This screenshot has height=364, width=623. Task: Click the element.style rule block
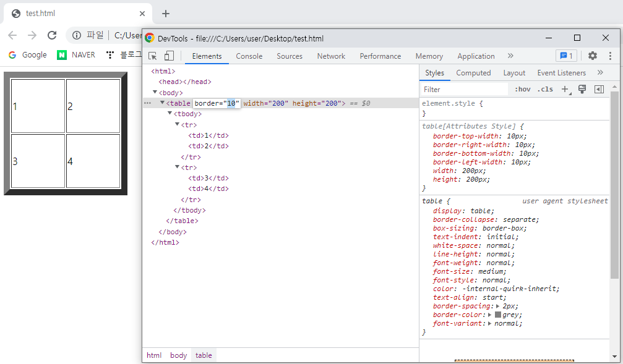pyautogui.click(x=515, y=108)
